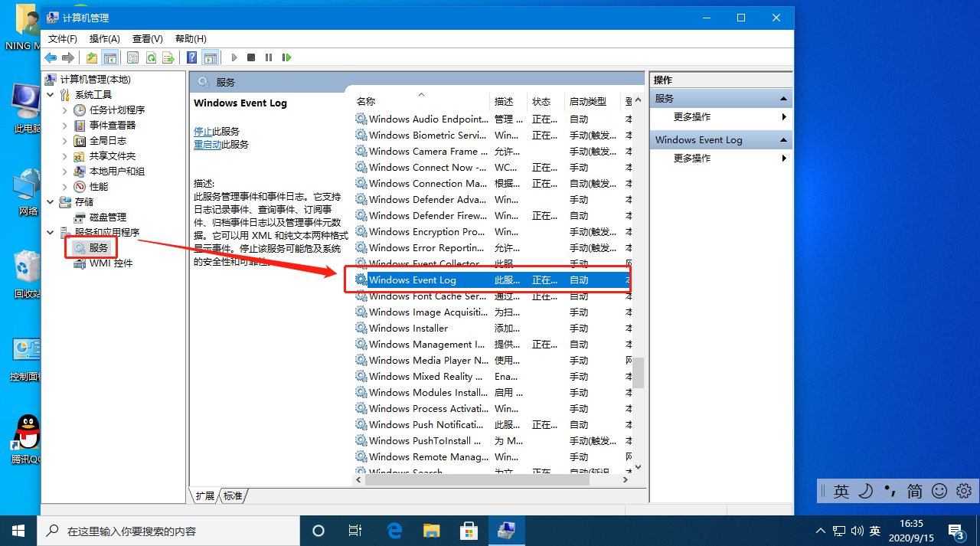
Task: Open the 帮助(H) menu
Action: [x=191, y=38]
